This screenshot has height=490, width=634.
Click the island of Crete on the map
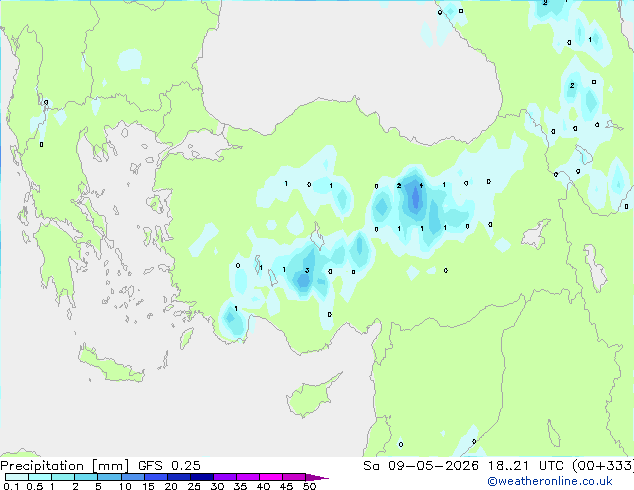coord(111,366)
